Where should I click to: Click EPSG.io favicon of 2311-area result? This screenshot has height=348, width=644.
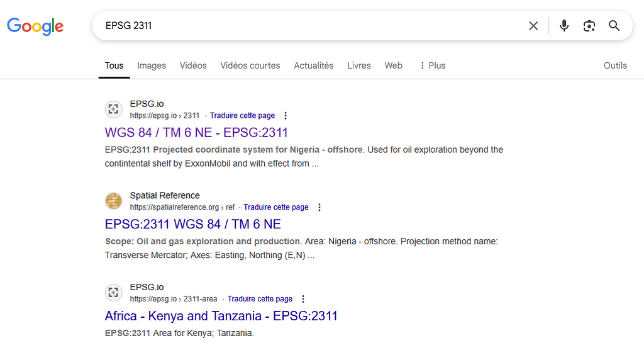[113, 293]
